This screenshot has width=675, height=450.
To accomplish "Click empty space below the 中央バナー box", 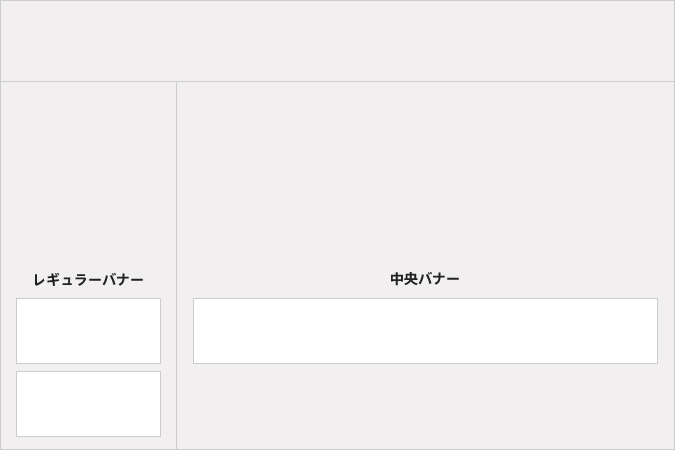I will coord(425,407).
